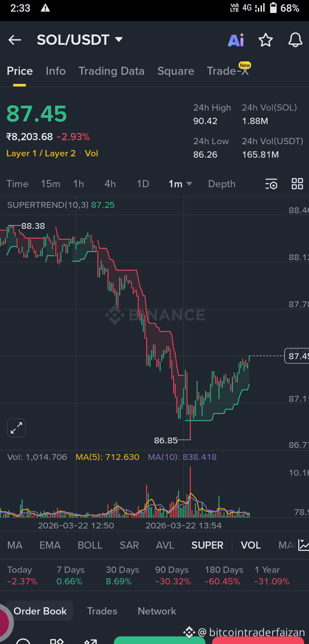The width and height of the screenshot is (309, 644).
Task: Open indicator chart icon at row end
Action: point(304,545)
